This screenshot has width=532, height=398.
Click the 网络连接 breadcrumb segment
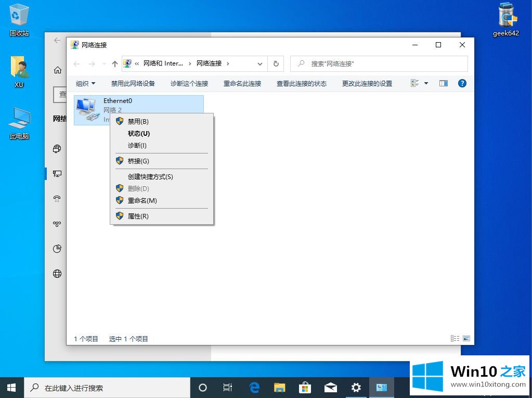(209, 63)
